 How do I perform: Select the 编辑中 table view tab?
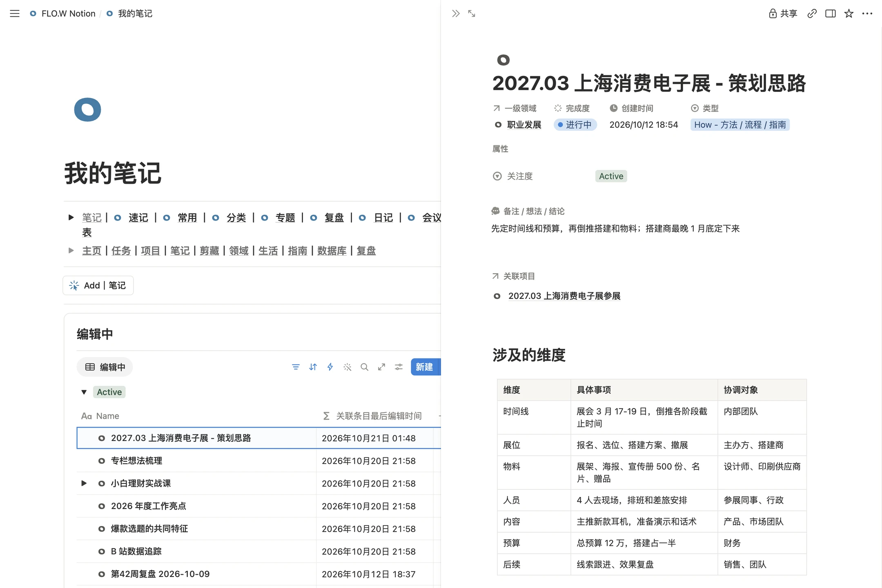click(x=105, y=367)
